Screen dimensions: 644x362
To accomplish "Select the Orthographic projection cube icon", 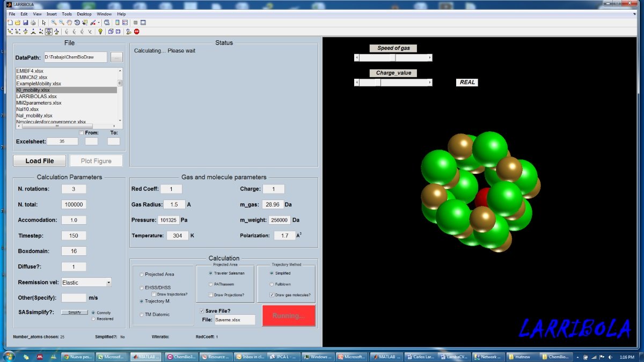I will click(x=111, y=31).
